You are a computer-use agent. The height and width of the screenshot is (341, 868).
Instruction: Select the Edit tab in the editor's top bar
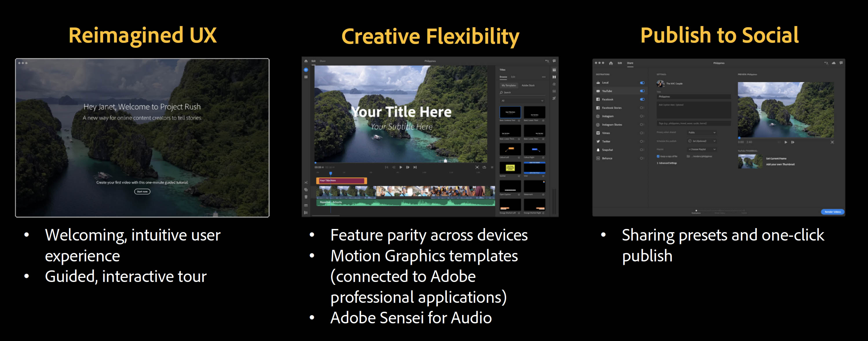313,61
